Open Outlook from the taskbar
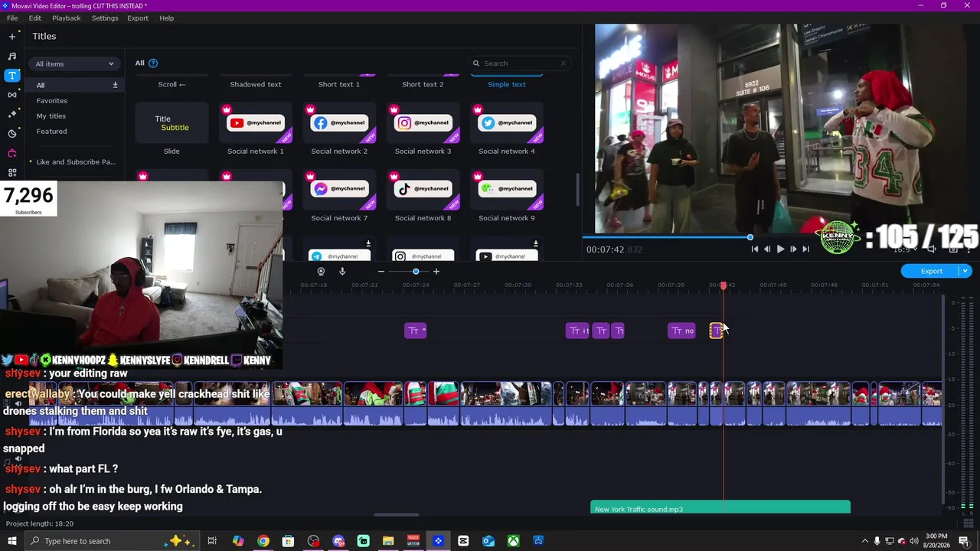Screen dimensions: 980x551 point(488,541)
